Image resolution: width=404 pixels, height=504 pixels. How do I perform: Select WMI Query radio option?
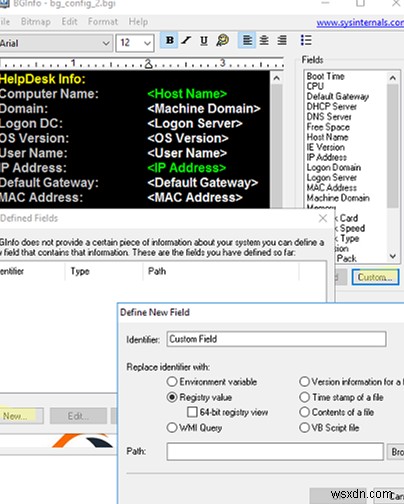pyautogui.click(x=172, y=427)
